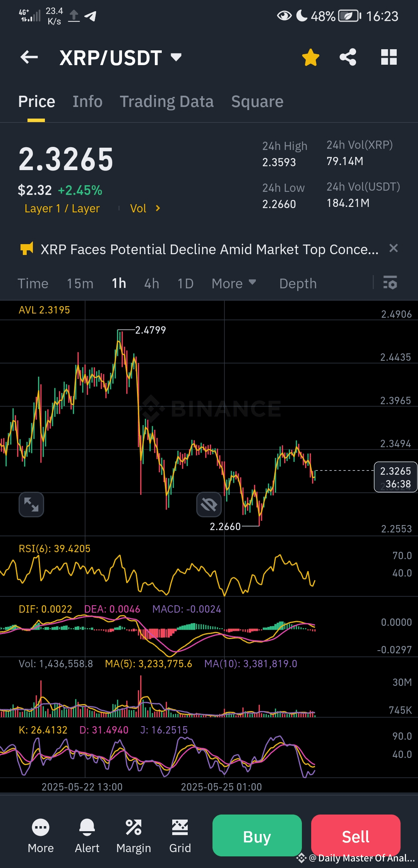The width and height of the screenshot is (418, 868).
Task: Tap the battery 48% status indicator
Action: (x=336, y=16)
